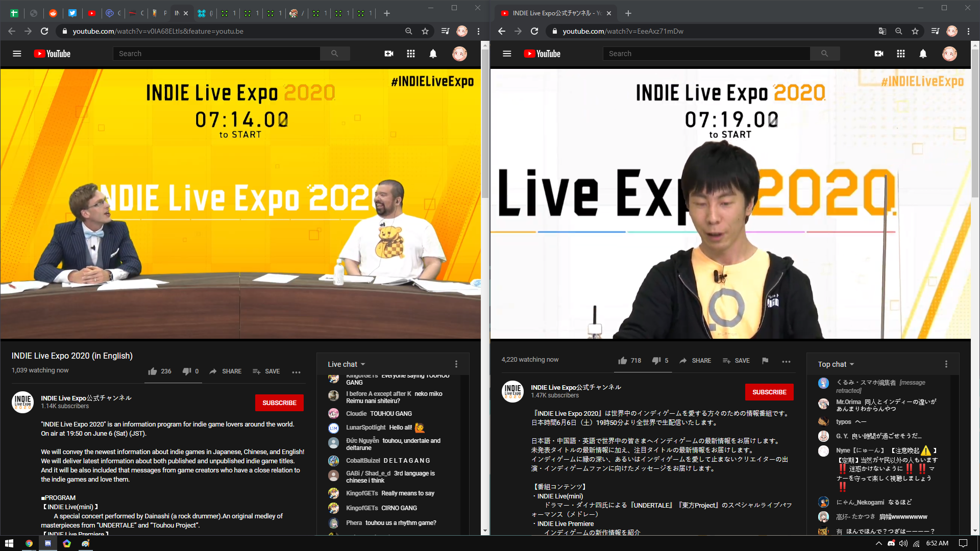Image resolution: width=980 pixels, height=551 pixels.
Task: Click the right page vertical scrollbar
Action: (975, 133)
